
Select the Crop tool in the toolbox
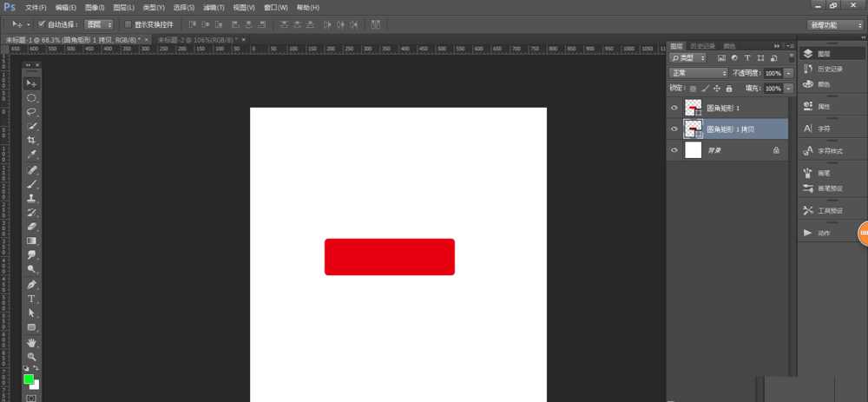coord(31,140)
